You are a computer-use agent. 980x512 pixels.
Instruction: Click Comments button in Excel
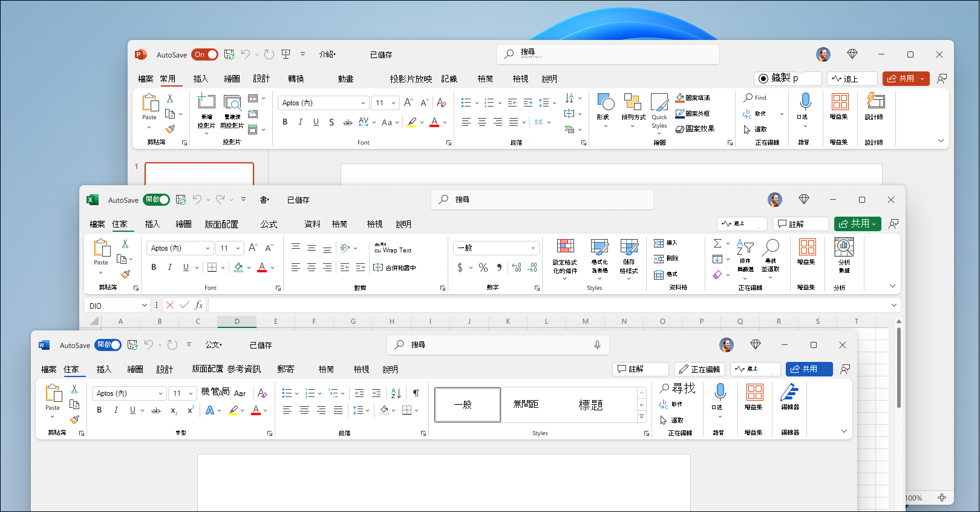coord(801,224)
